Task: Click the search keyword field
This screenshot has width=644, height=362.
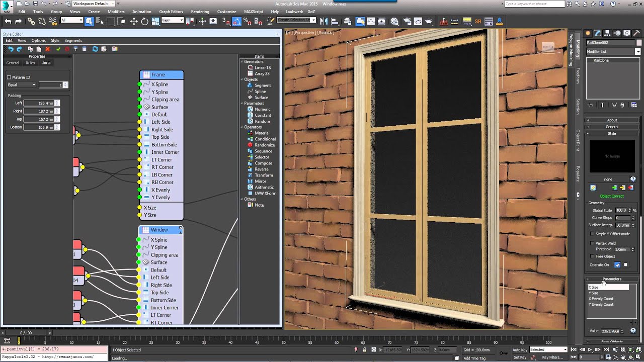Action: coord(534,4)
